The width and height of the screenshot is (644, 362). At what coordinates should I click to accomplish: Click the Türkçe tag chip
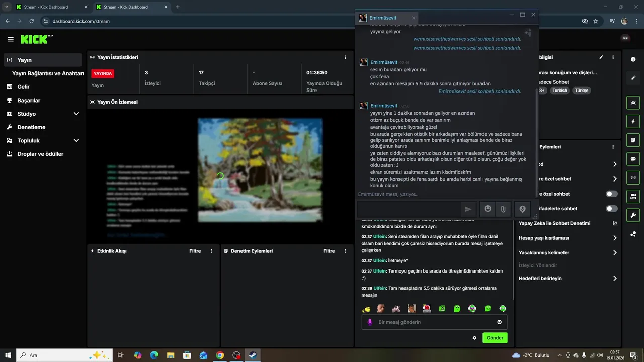581,90
